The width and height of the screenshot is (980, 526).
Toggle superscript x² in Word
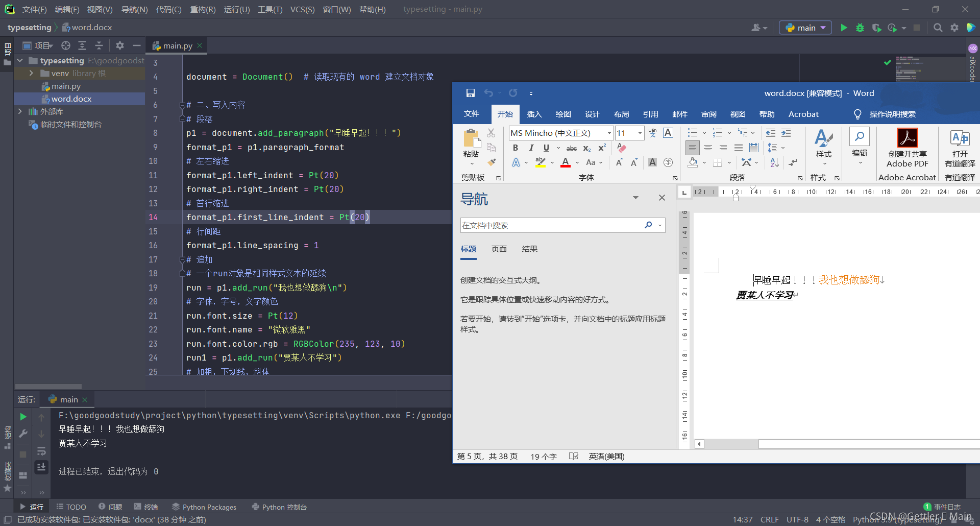coord(602,148)
